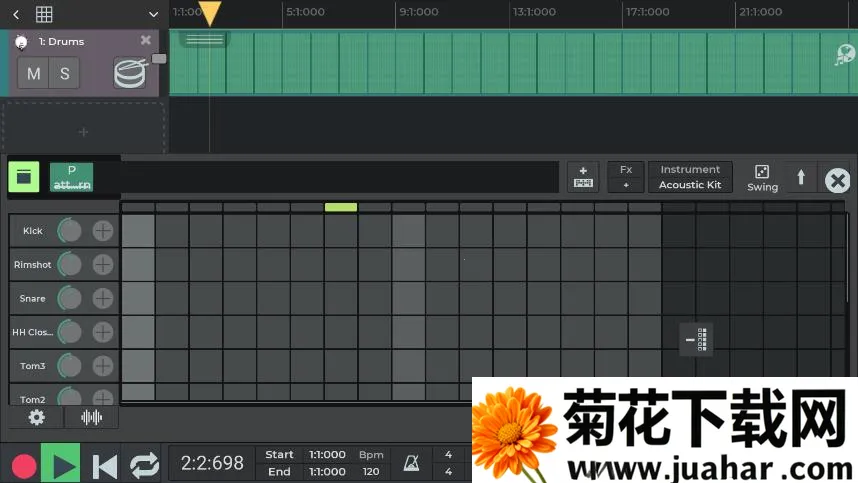
Task: Click the highlighted green step indicator
Action: 341,207
